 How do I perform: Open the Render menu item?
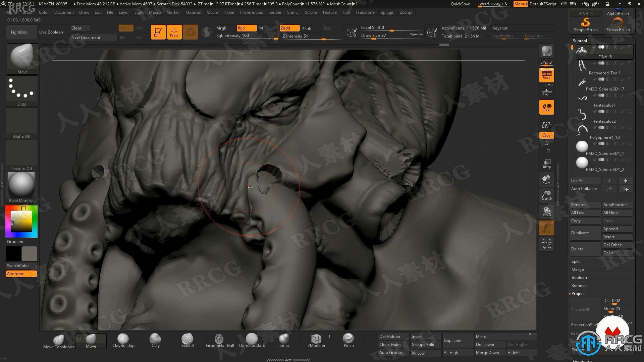(x=275, y=12)
